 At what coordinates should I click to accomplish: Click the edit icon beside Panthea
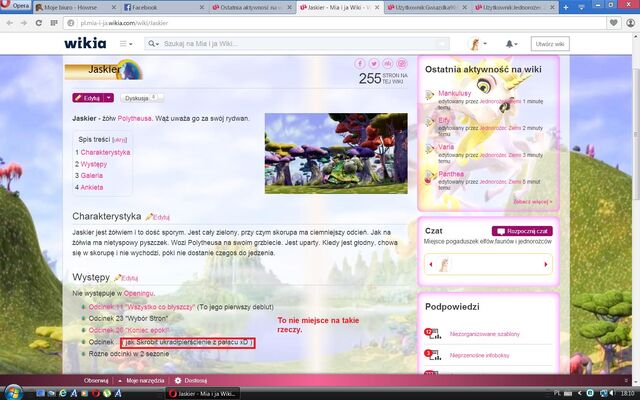[x=429, y=177]
